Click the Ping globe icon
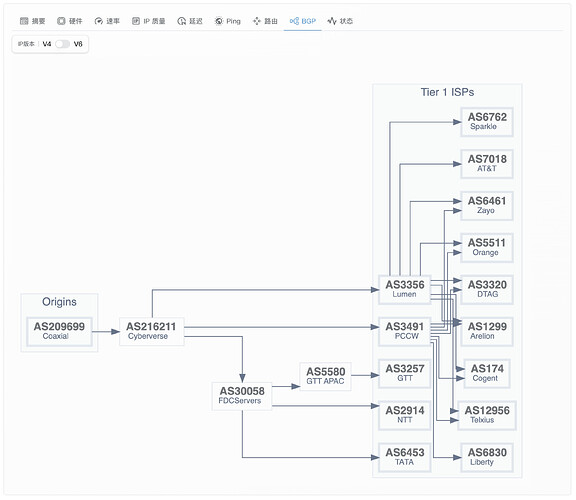 pos(219,21)
